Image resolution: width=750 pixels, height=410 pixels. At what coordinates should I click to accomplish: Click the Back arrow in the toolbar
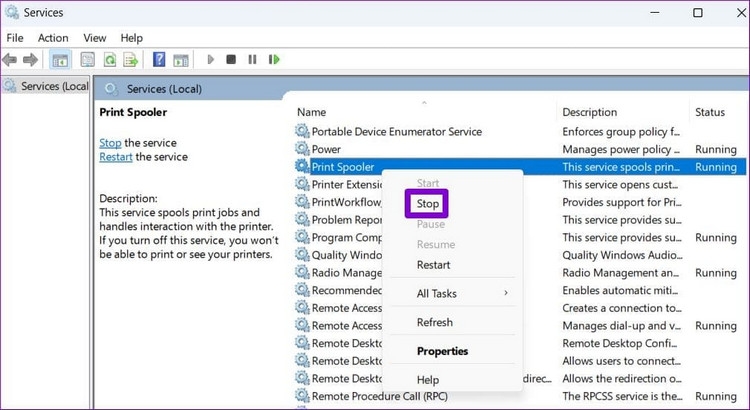[10, 60]
